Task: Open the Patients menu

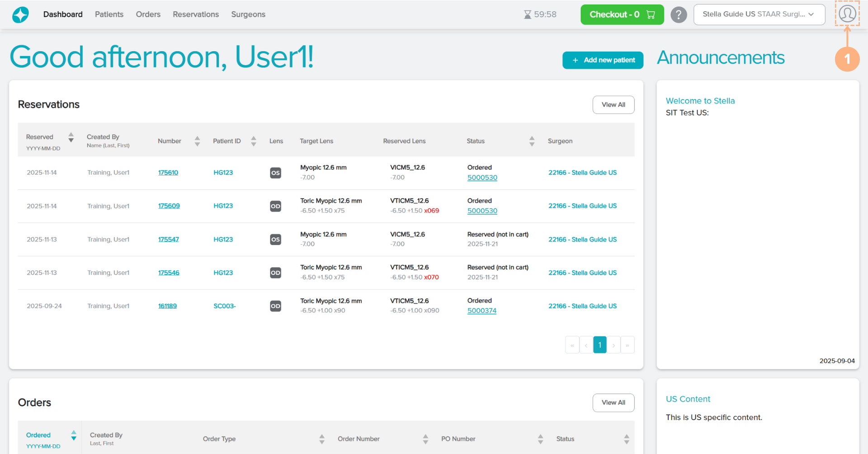Action: tap(109, 14)
